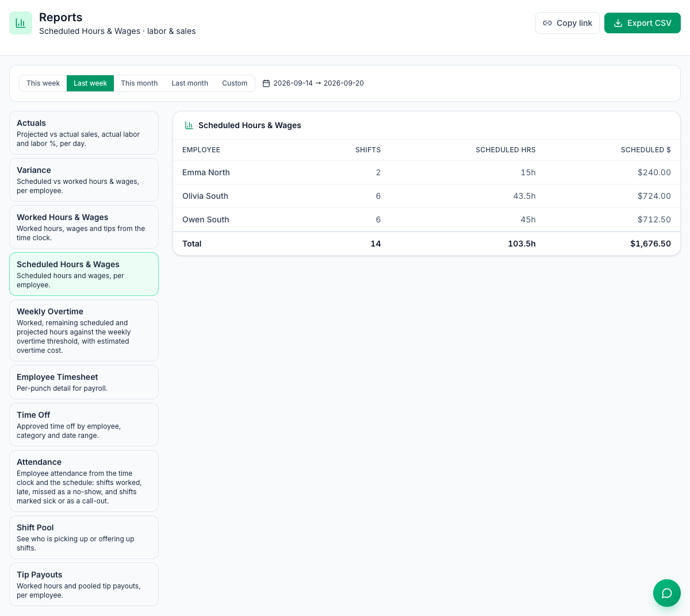Click the Total row label

(192, 244)
